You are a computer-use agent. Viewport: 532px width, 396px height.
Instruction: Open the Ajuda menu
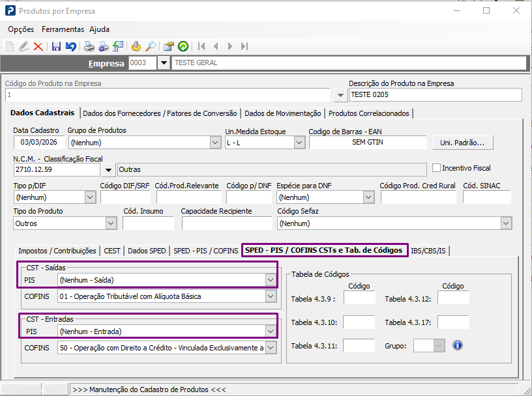pos(99,29)
